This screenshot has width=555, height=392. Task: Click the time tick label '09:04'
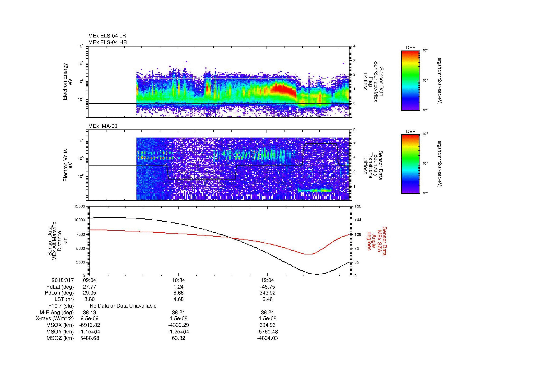point(89,280)
